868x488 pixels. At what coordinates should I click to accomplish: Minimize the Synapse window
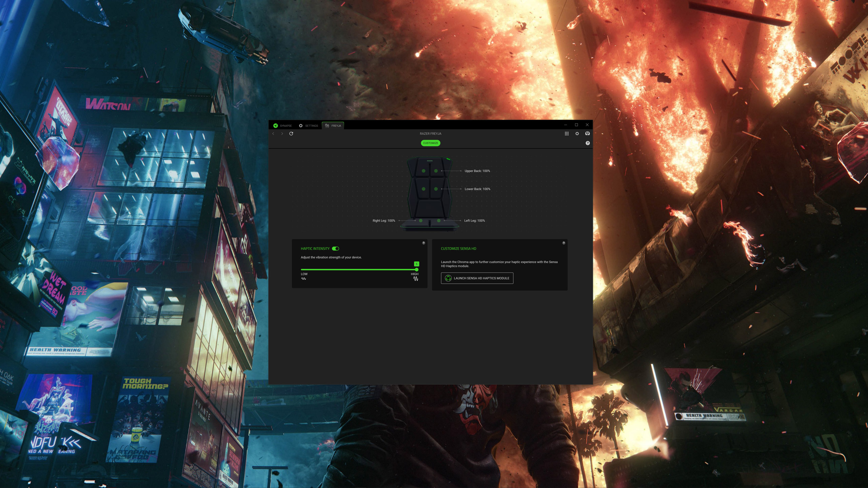[566, 125]
